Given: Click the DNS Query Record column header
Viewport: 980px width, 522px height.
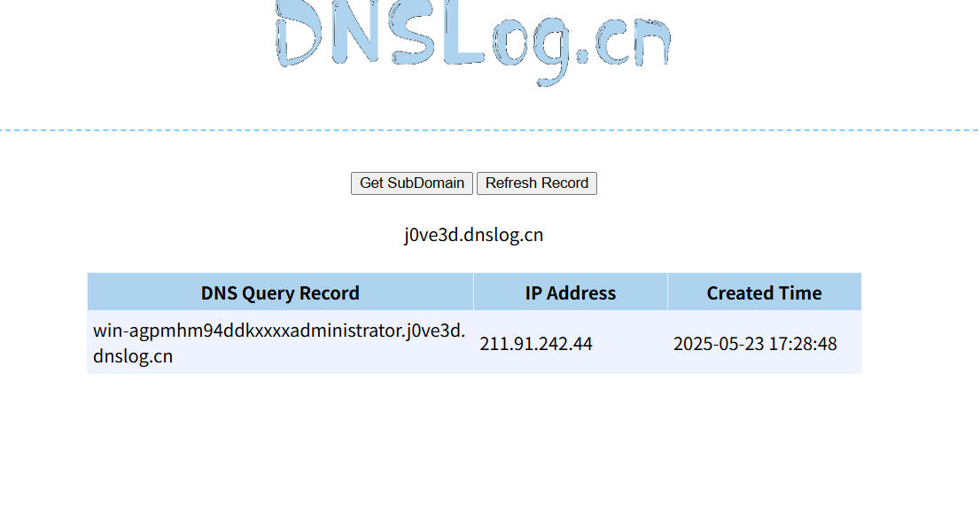Looking at the screenshot, I should [280, 292].
